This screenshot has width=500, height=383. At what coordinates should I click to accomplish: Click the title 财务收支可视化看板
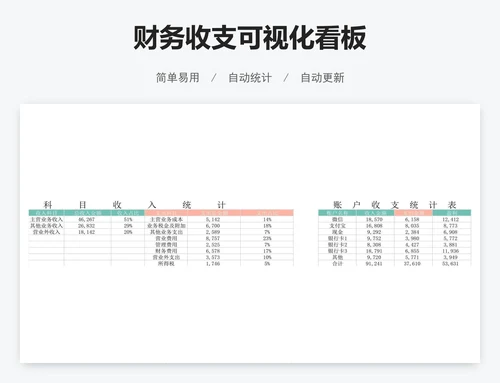click(250, 37)
